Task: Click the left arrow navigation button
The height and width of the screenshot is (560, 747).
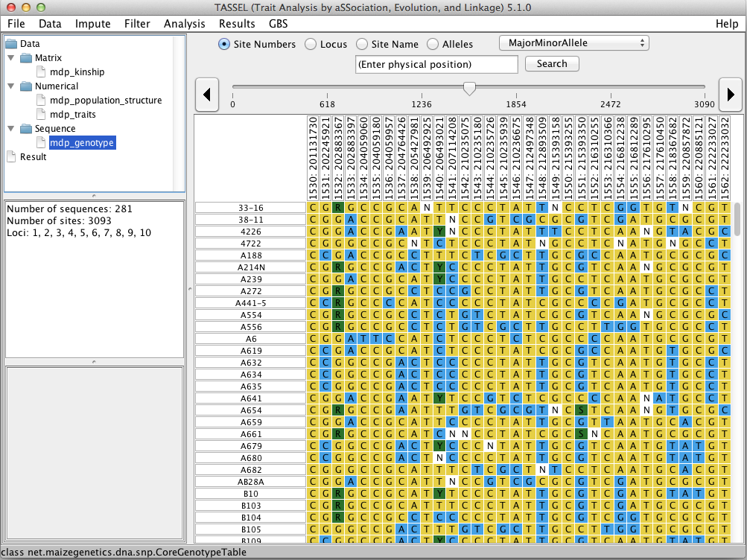Action: tap(206, 95)
